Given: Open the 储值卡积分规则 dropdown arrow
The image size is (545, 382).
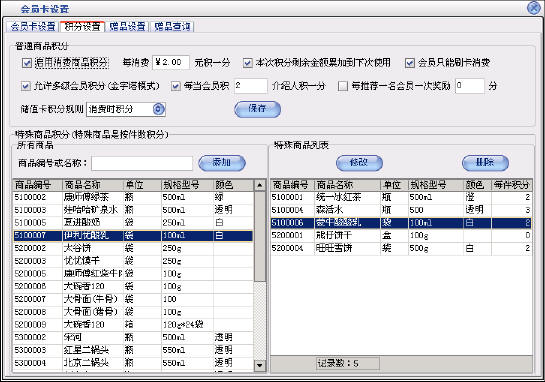Looking at the screenshot, I should pos(158,109).
